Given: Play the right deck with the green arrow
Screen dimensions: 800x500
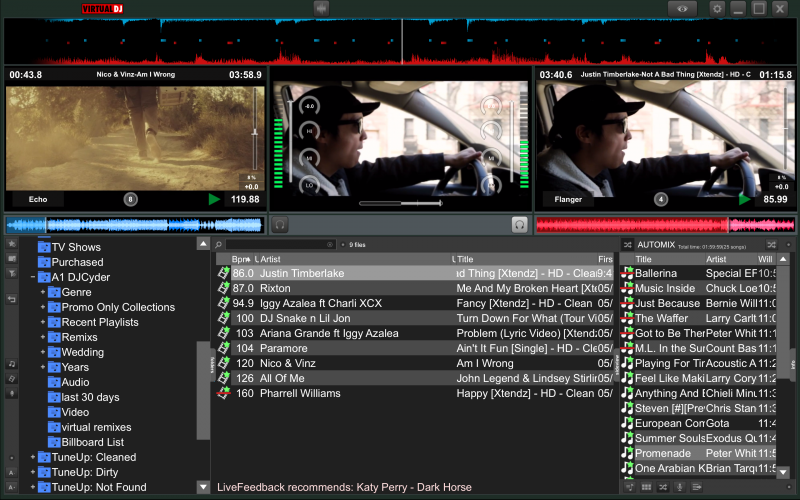Looking at the screenshot, I should (x=745, y=199).
